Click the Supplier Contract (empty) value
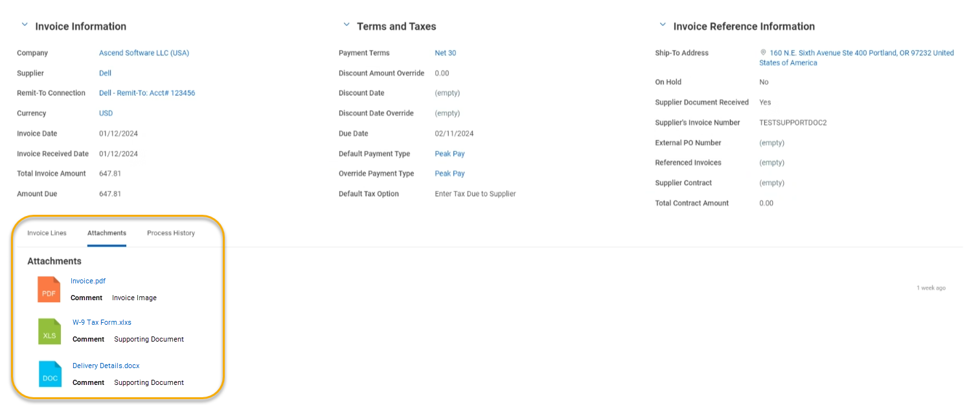Image resolution: width=980 pixels, height=405 pixels. 771,182
